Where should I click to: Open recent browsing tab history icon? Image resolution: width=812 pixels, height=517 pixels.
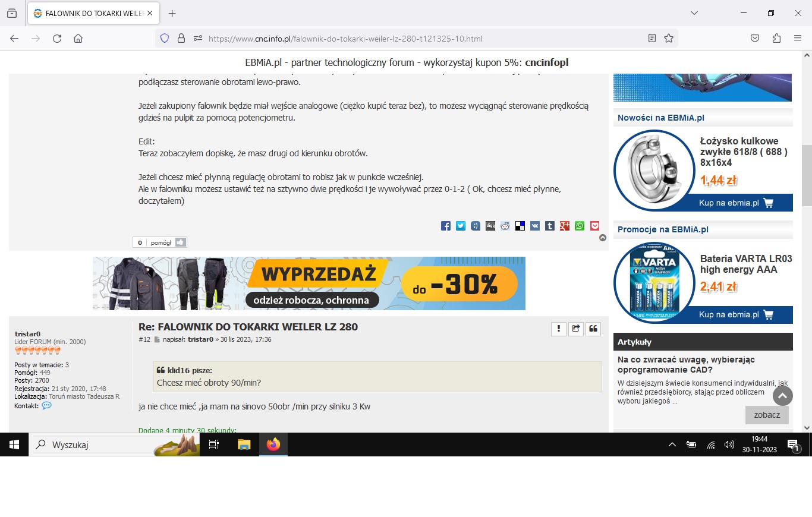coord(12,13)
